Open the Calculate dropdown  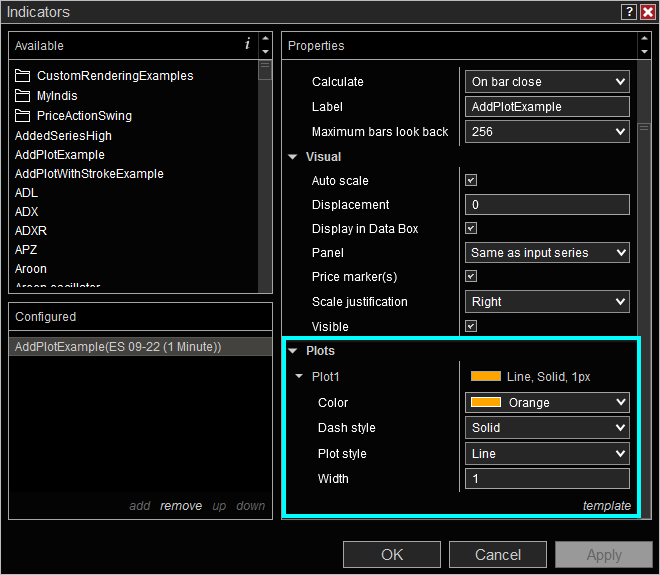547,82
